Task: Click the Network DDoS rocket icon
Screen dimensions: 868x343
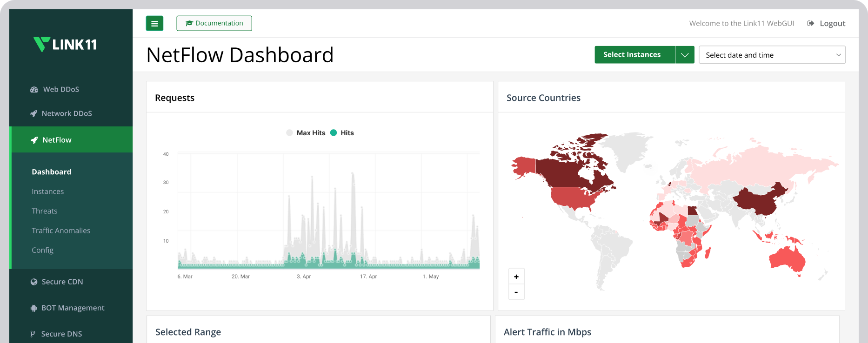Action: (33, 113)
